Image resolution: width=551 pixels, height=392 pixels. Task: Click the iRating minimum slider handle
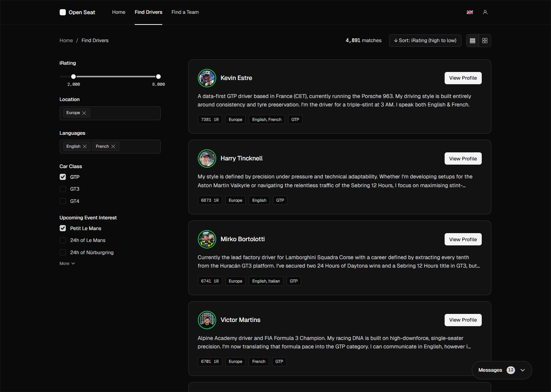73,77
